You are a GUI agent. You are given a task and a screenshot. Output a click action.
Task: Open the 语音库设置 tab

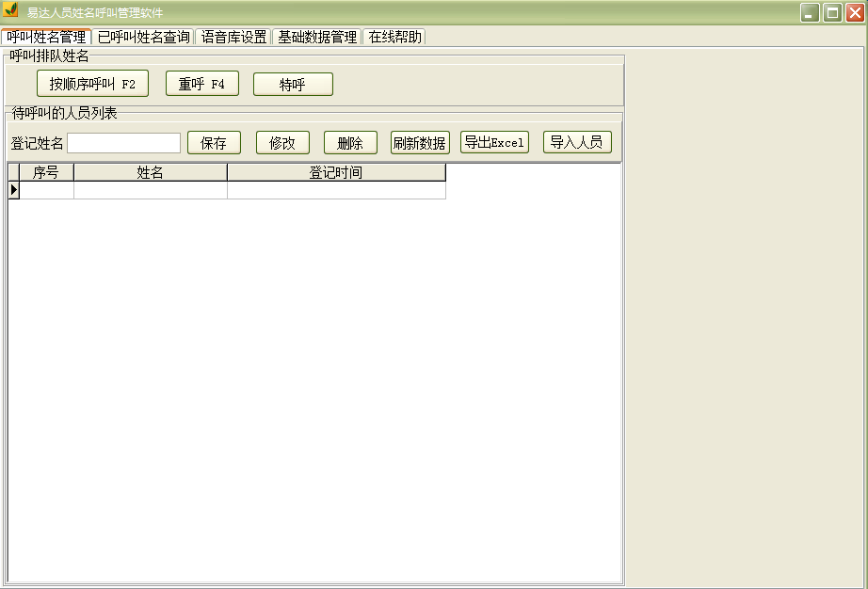pyautogui.click(x=232, y=37)
